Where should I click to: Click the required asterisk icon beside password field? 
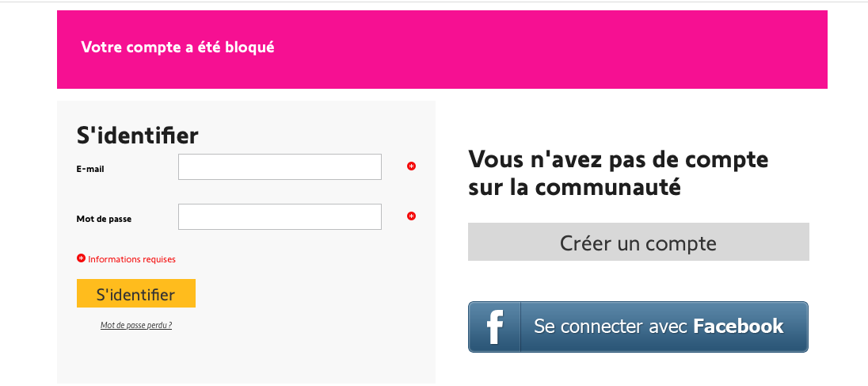point(411,216)
